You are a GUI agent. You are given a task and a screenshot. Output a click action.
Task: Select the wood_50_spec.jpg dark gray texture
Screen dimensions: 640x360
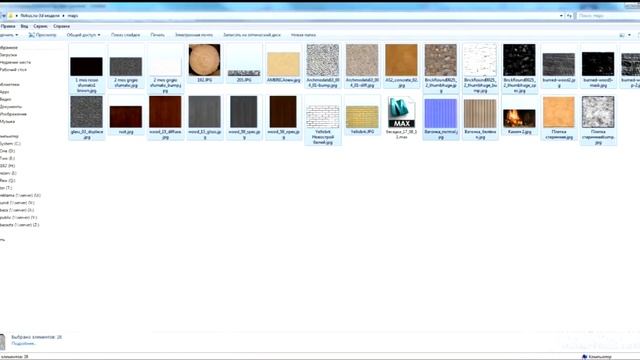coord(244,112)
